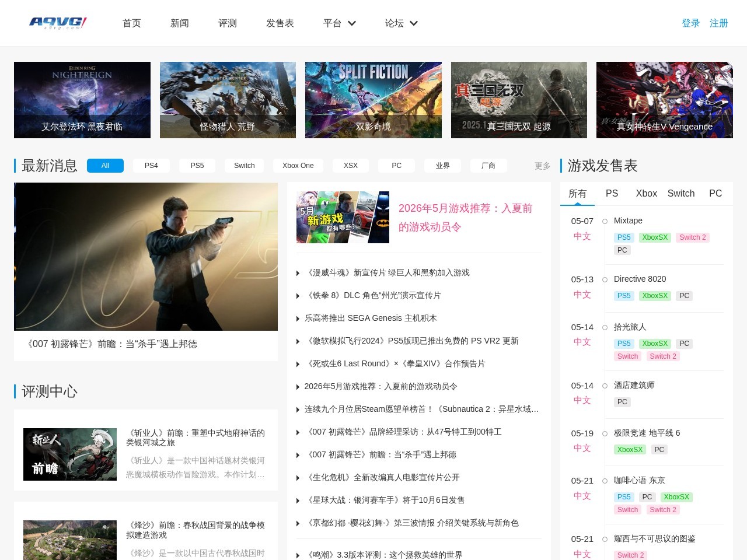Image resolution: width=747 pixels, height=560 pixels.
Task: Filter latest news by Xbox One
Action: 298,166
